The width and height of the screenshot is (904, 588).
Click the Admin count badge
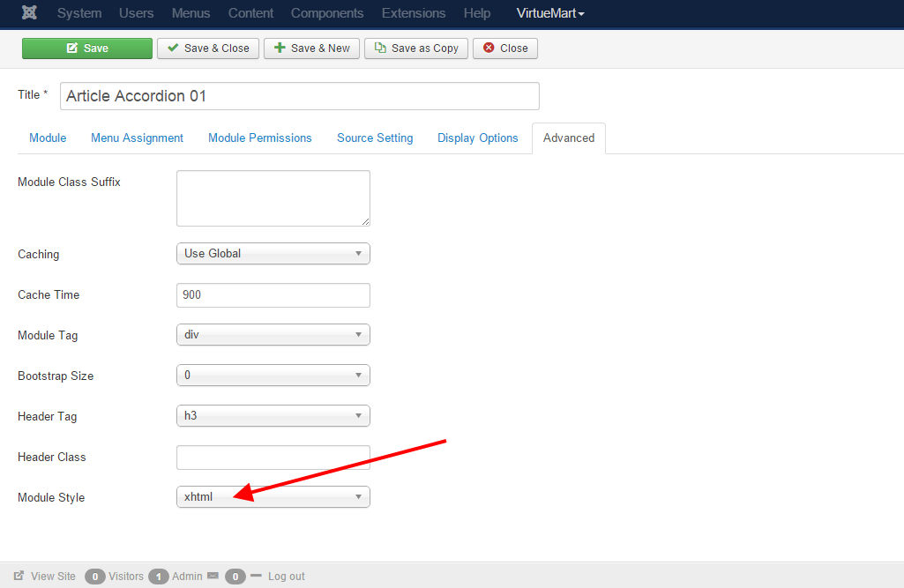[159, 577]
